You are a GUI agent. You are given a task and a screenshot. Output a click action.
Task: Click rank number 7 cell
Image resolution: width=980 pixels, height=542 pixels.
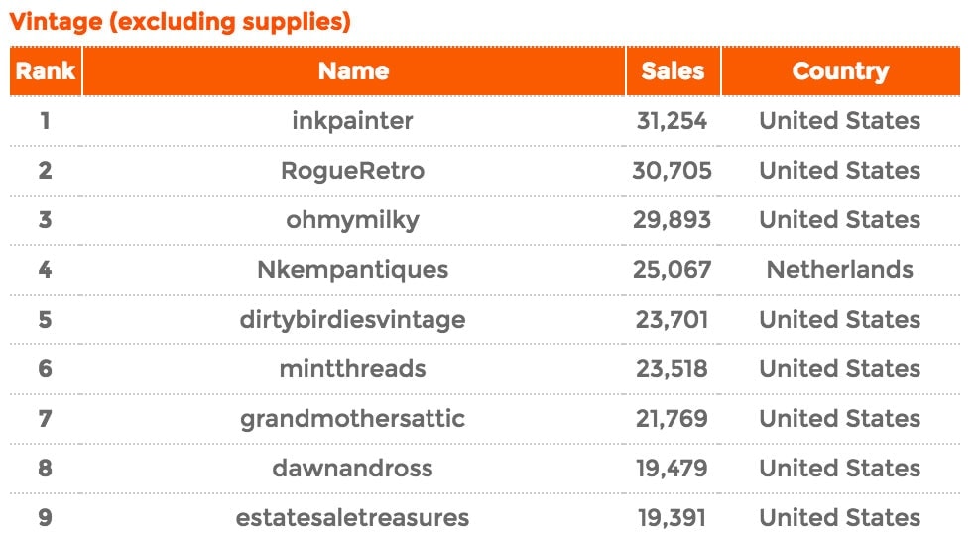[45, 419]
